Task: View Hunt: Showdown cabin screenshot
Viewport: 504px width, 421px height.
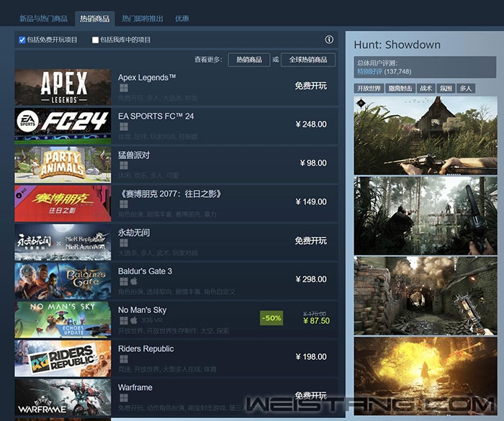Action: coord(426,135)
